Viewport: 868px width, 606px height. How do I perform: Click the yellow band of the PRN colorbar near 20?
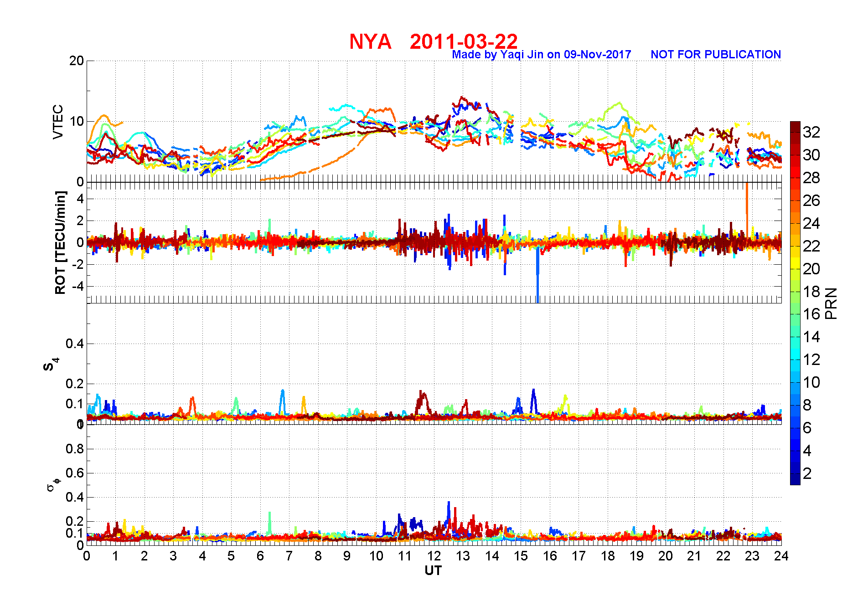tap(795, 263)
